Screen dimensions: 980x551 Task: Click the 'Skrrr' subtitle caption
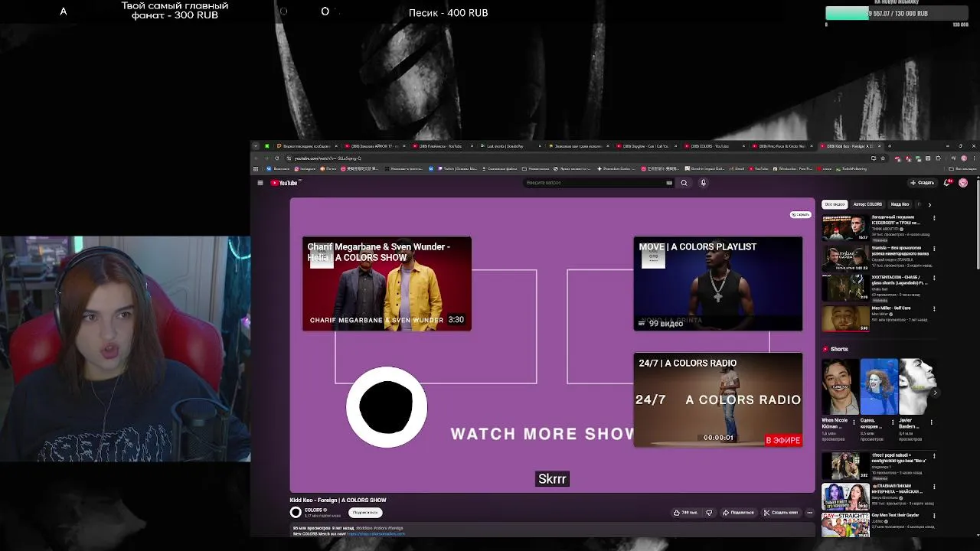[553, 479]
